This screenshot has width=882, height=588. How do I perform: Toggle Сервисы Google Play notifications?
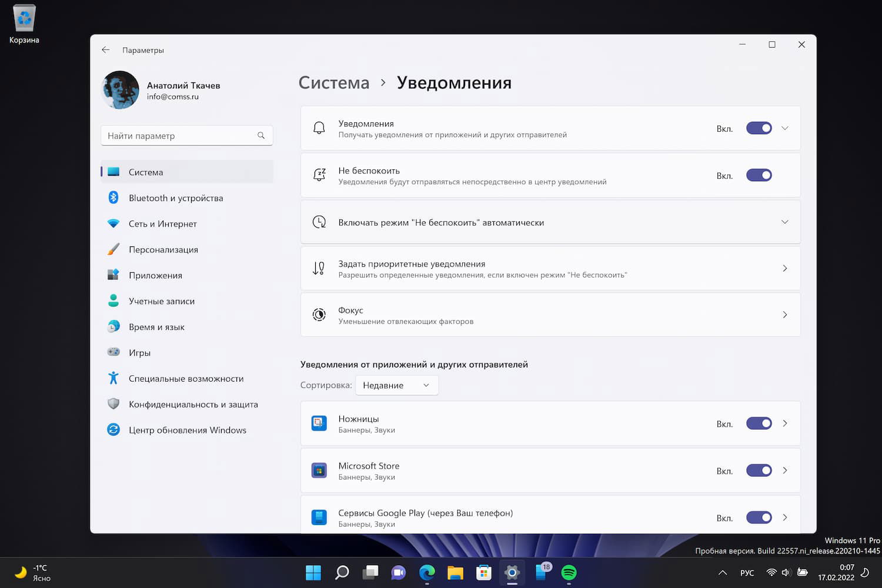click(759, 517)
